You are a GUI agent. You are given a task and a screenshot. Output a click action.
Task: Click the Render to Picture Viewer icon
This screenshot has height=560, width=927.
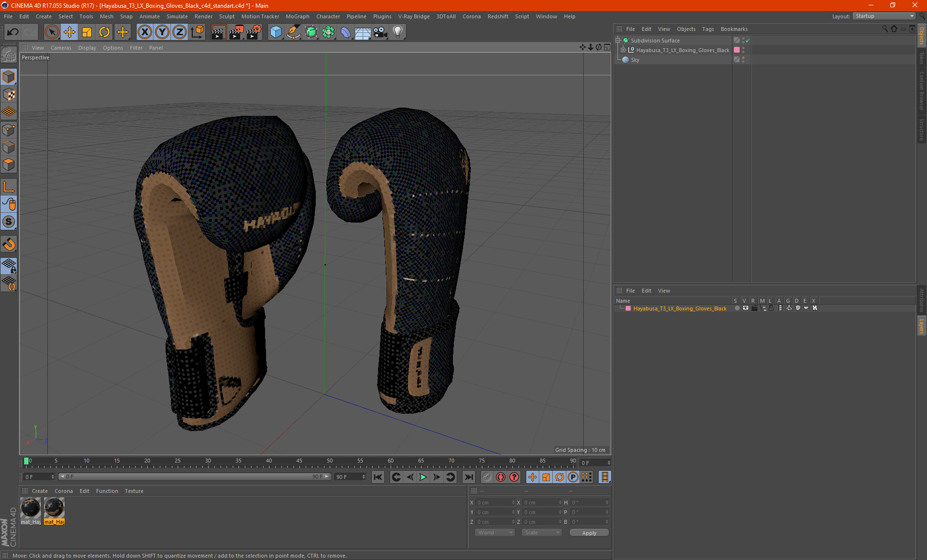pos(236,32)
